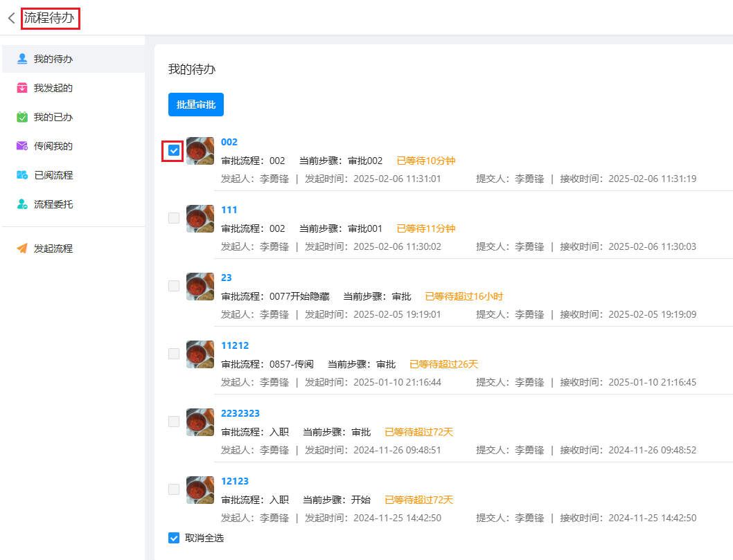This screenshot has height=560, width=733.
Task: Click the avatar thumbnail of item 111
Action: 200,218
